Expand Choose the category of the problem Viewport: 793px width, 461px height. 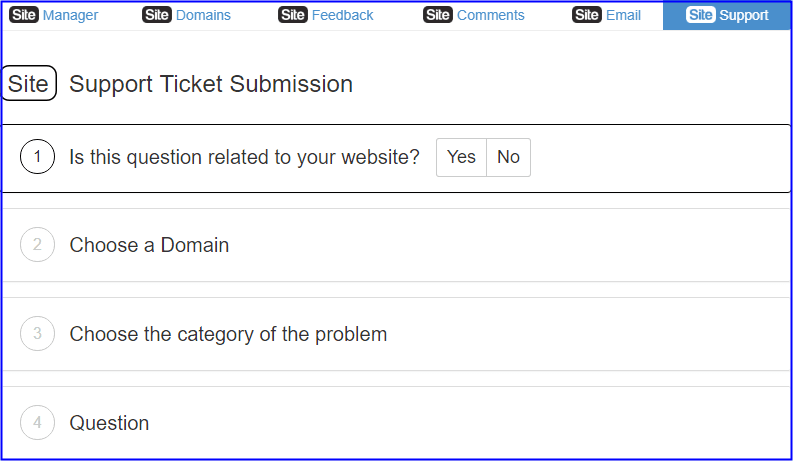point(396,334)
